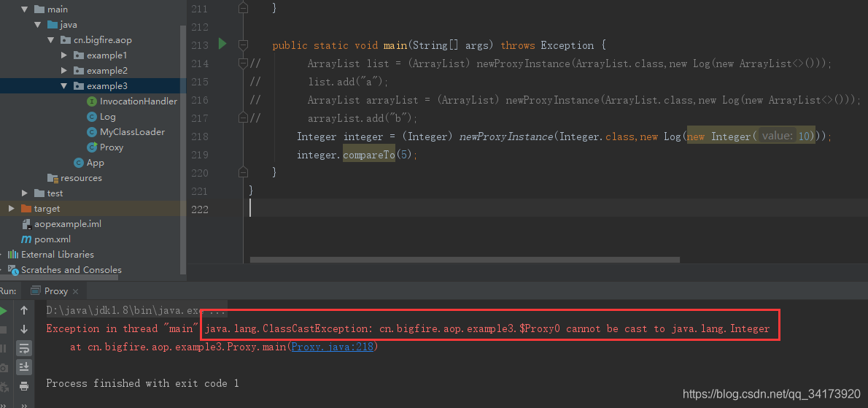
Task: Collapse the main folder
Action: pos(24,9)
